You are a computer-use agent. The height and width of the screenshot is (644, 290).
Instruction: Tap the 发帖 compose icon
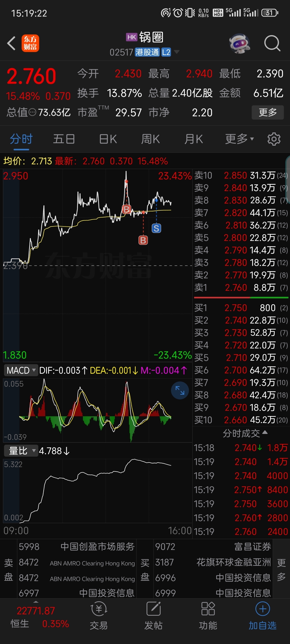(154, 609)
